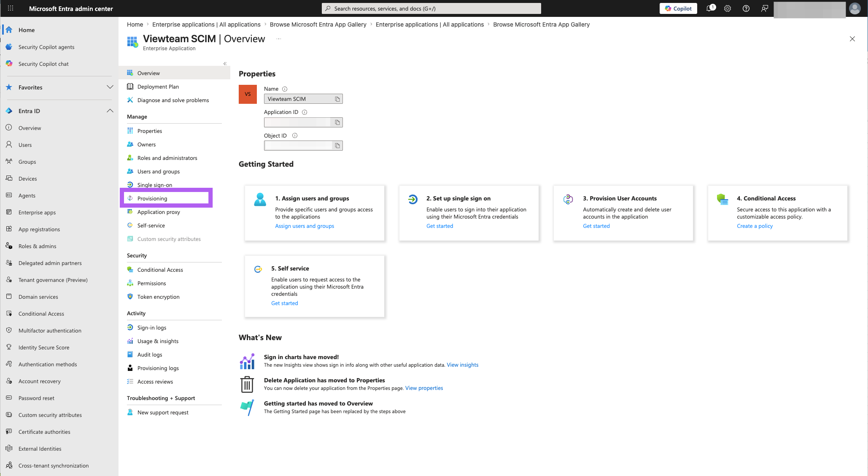Collapse the application menu with the double chevron
868x476 pixels.
pyautogui.click(x=225, y=64)
